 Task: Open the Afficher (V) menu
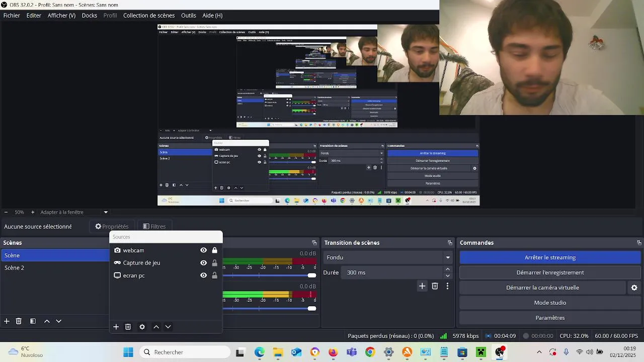coord(61,16)
